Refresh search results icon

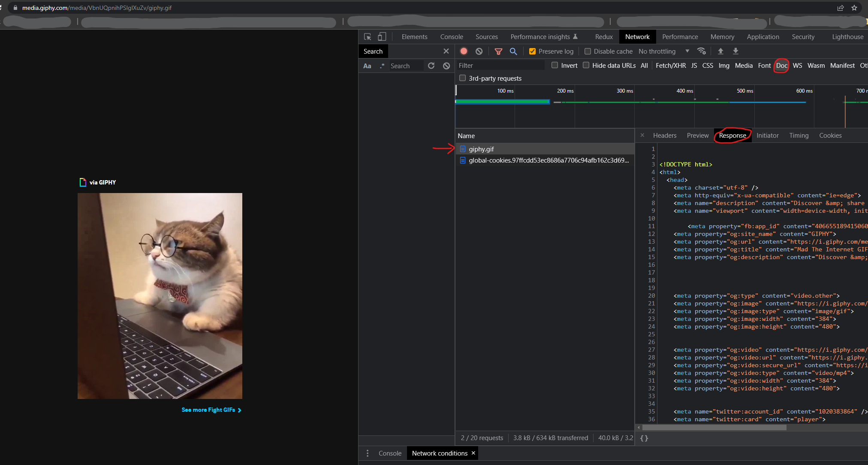pyautogui.click(x=431, y=66)
